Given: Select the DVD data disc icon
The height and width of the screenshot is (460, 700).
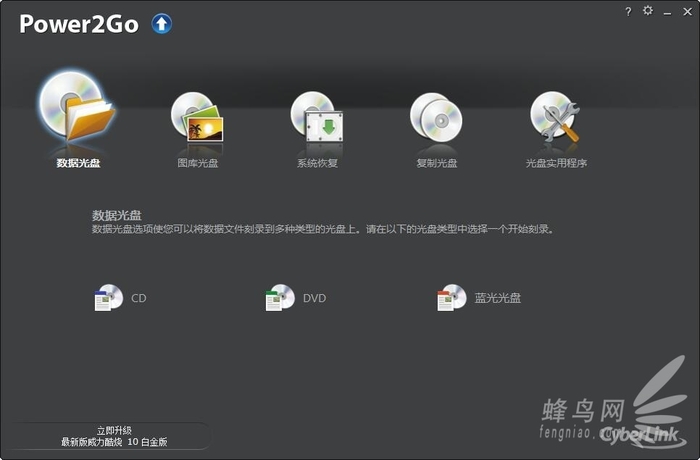Looking at the screenshot, I should tap(280, 297).
